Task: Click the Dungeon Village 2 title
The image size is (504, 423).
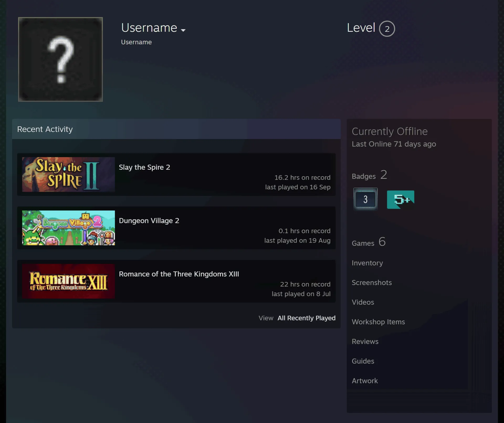Action: (x=149, y=221)
